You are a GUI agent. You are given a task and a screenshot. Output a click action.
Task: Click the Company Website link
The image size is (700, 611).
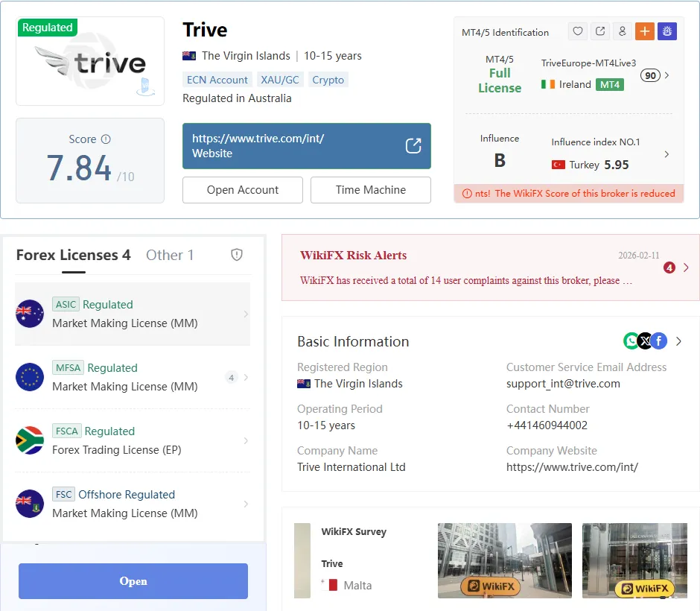click(x=572, y=467)
